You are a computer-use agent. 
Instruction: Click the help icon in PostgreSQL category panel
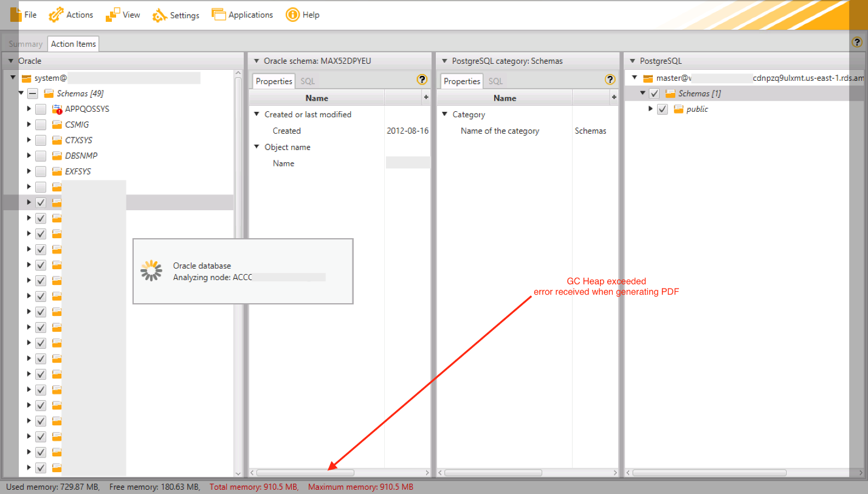click(610, 79)
